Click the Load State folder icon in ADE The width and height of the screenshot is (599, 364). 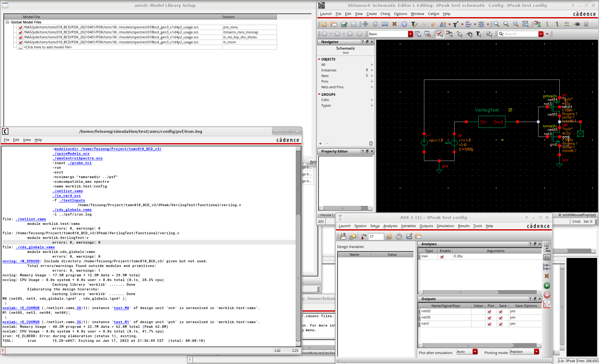pyautogui.click(x=418, y=236)
